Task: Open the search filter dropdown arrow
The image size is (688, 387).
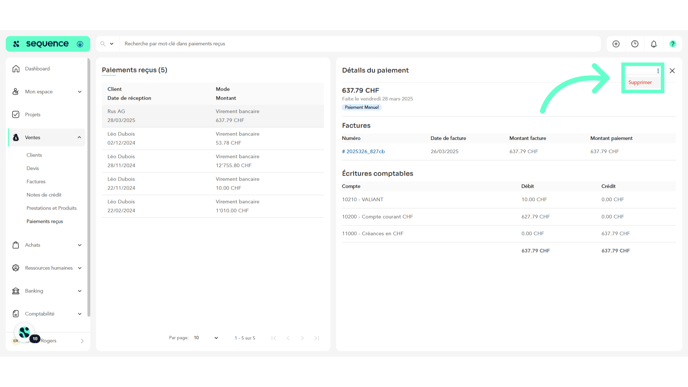Action: tap(111, 44)
